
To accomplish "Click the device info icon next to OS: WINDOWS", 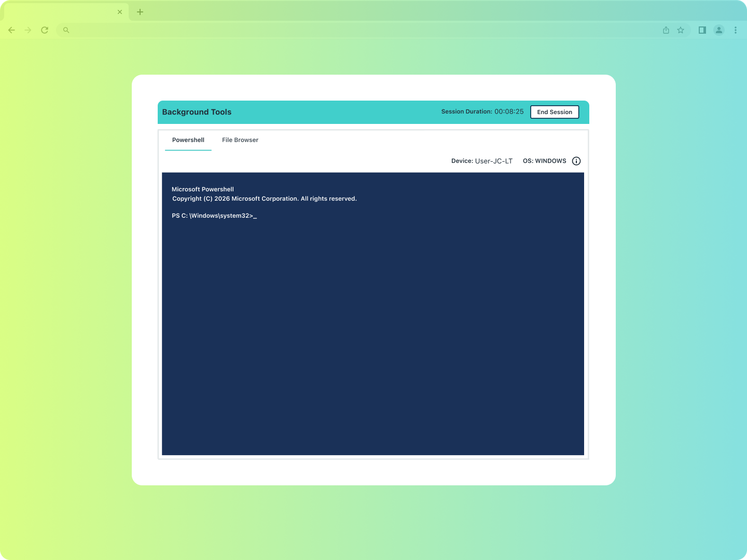I will click(576, 161).
